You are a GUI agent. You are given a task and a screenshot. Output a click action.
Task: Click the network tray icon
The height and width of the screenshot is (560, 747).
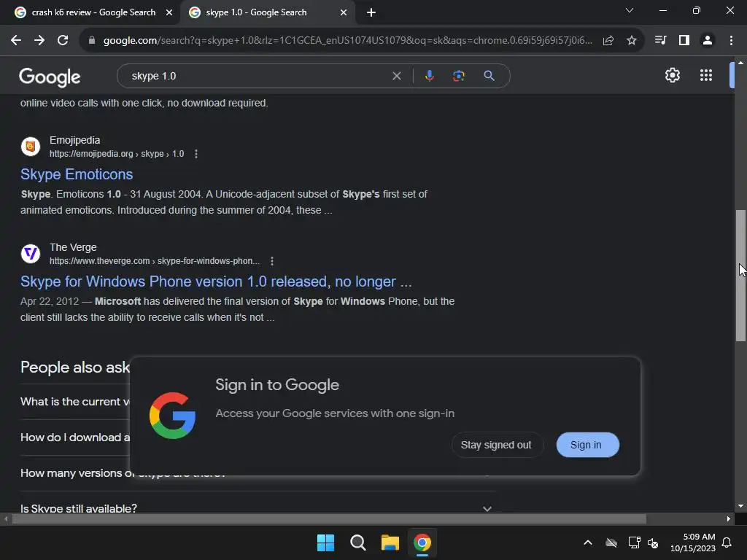click(634, 542)
